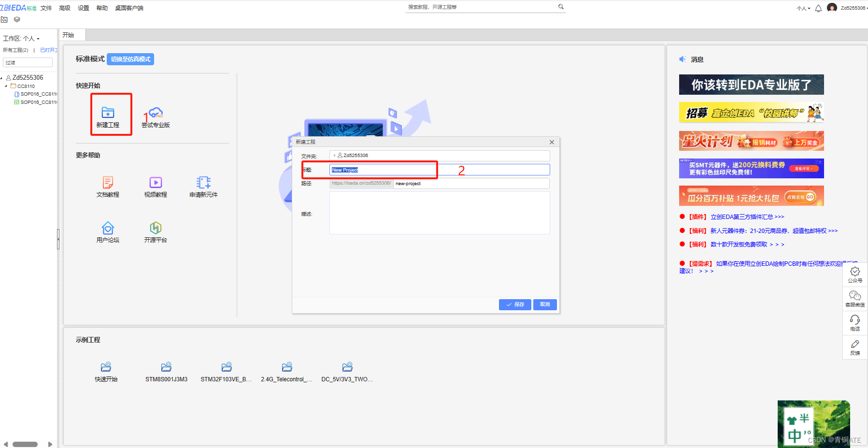868x448 pixels.
Task: Open 买SMT元器件 200元 banner
Action: 751,168
